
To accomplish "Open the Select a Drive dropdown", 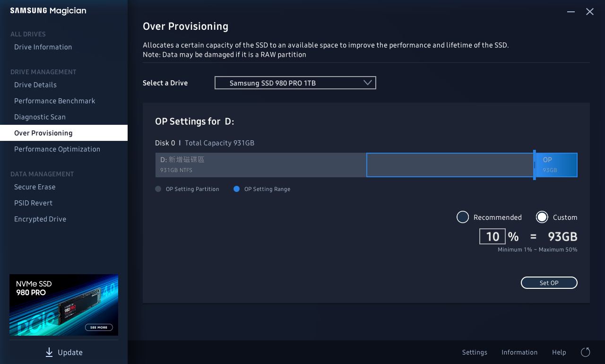I will (x=295, y=83).
